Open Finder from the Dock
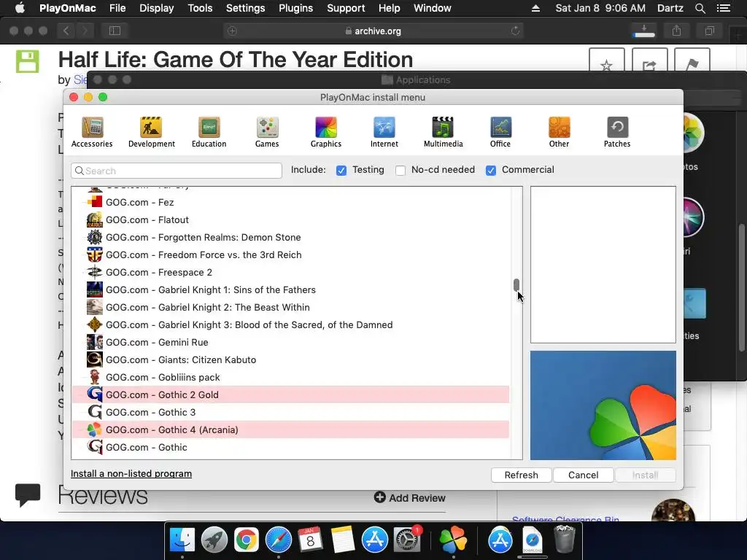The height and width of the screenshot is (560, 747). 182,540
